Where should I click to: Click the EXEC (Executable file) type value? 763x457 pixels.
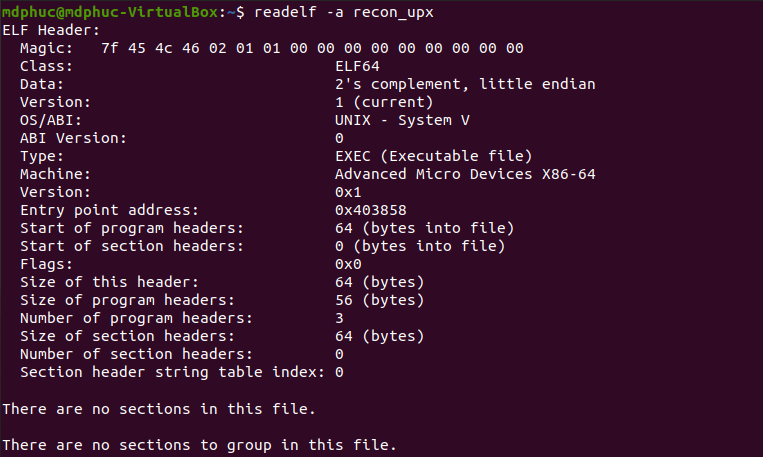tap(434, 156)
